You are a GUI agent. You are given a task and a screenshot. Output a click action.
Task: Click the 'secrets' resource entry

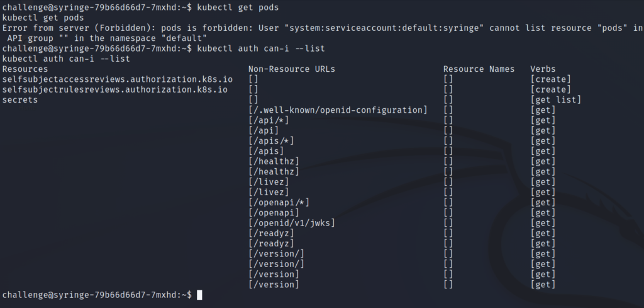point(20,100)
